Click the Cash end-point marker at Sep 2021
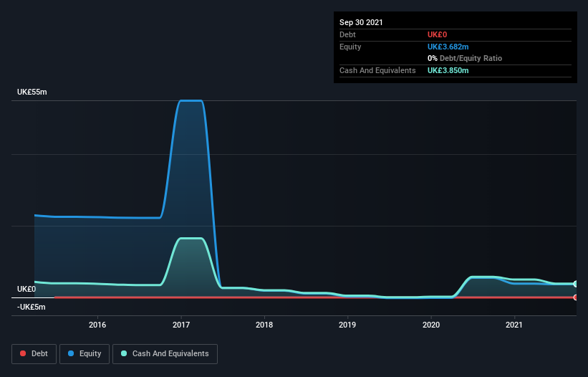 pyautogui.click(x=576, y=284)
